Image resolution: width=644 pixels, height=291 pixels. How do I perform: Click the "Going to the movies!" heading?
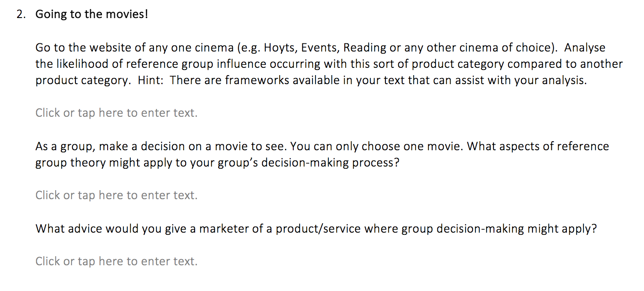tap(91, 14)
